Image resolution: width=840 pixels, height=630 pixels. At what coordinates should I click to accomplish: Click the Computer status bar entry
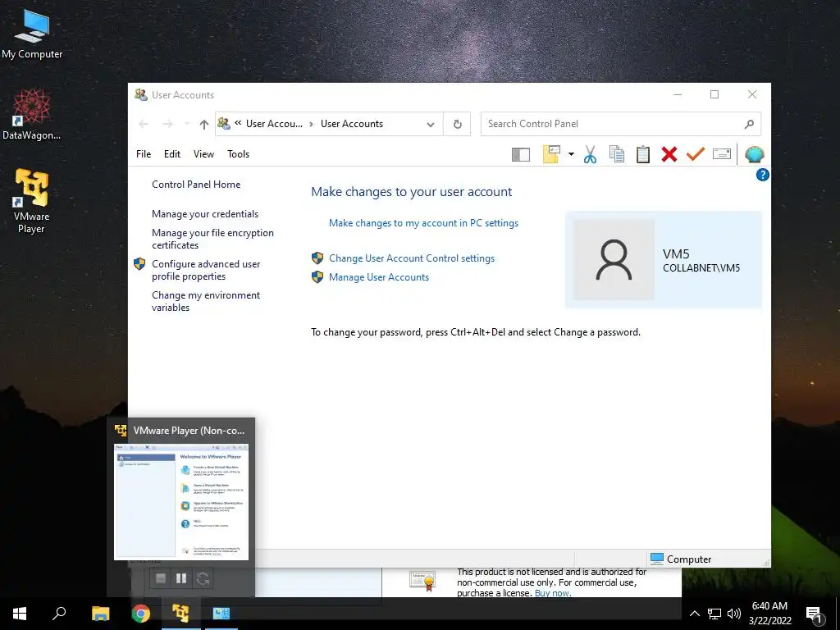coord(681,559)
